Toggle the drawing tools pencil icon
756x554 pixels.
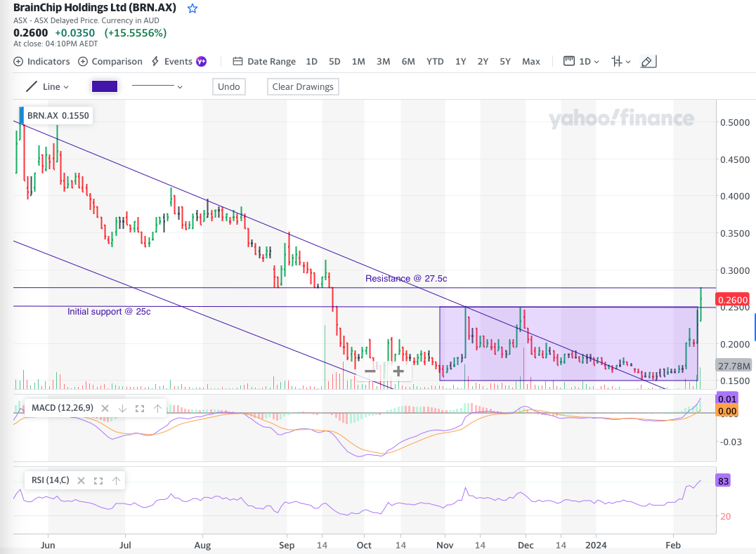coord(649,62)
